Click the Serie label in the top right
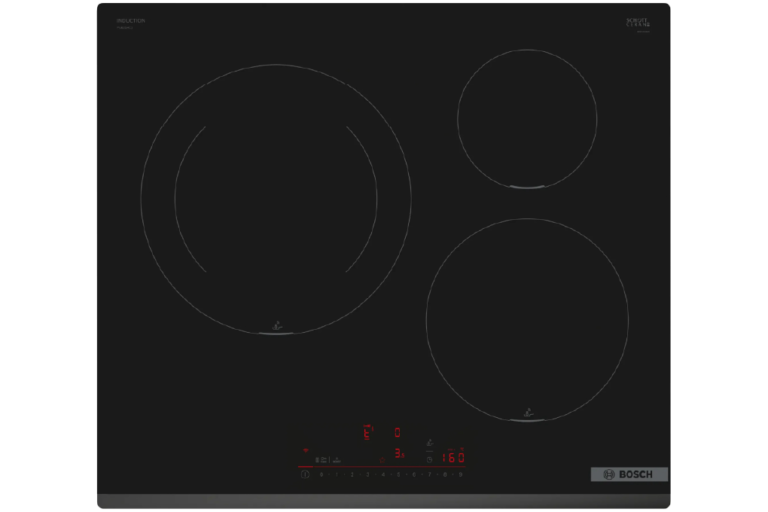 coord(638,21)
